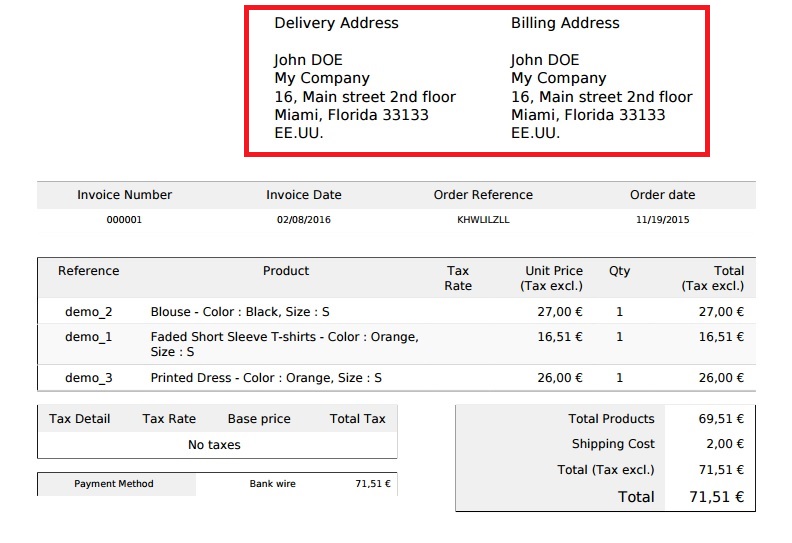Click the Billing Address heading
The width and height of the screenshot is (792, 543).
(x=565, y=23)
